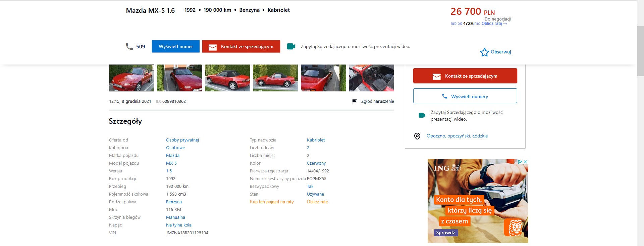This screenshot has width=644, height=246.
Task: Click Osoby prywatnej filter link
Action: click(x=182, y=140)
